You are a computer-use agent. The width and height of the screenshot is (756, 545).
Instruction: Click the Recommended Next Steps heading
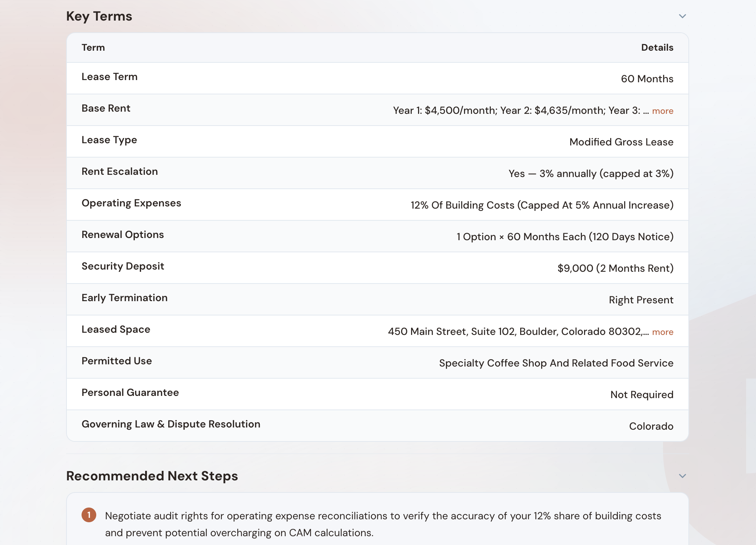pyautogui.click(x=152, y=476)
